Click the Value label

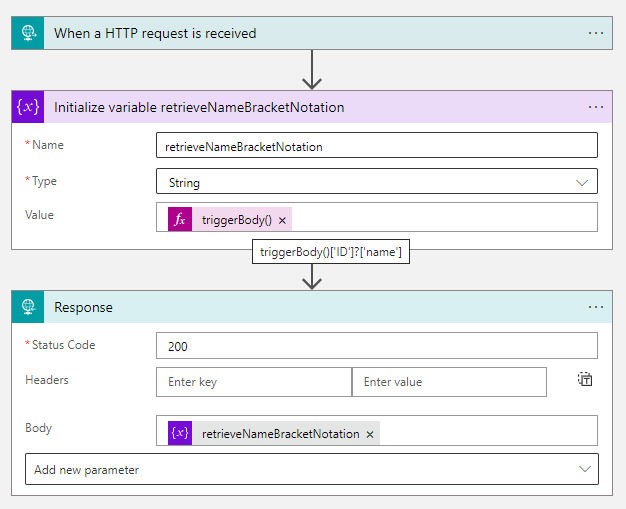(x=39, y=215)
